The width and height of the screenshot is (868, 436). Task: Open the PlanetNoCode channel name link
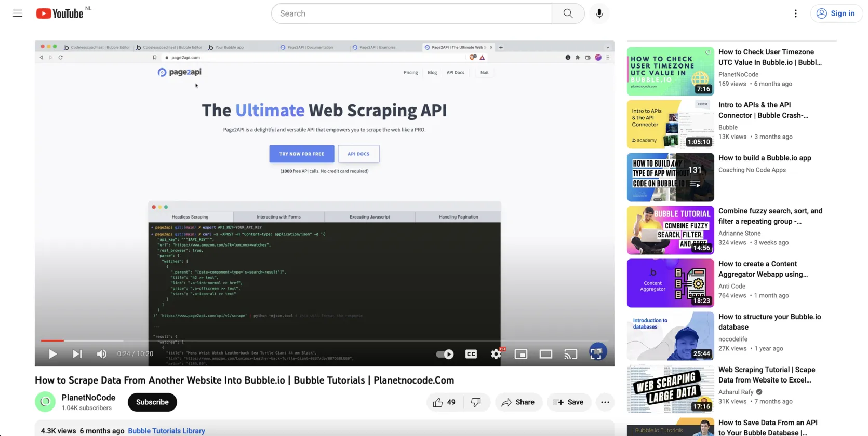88,398
